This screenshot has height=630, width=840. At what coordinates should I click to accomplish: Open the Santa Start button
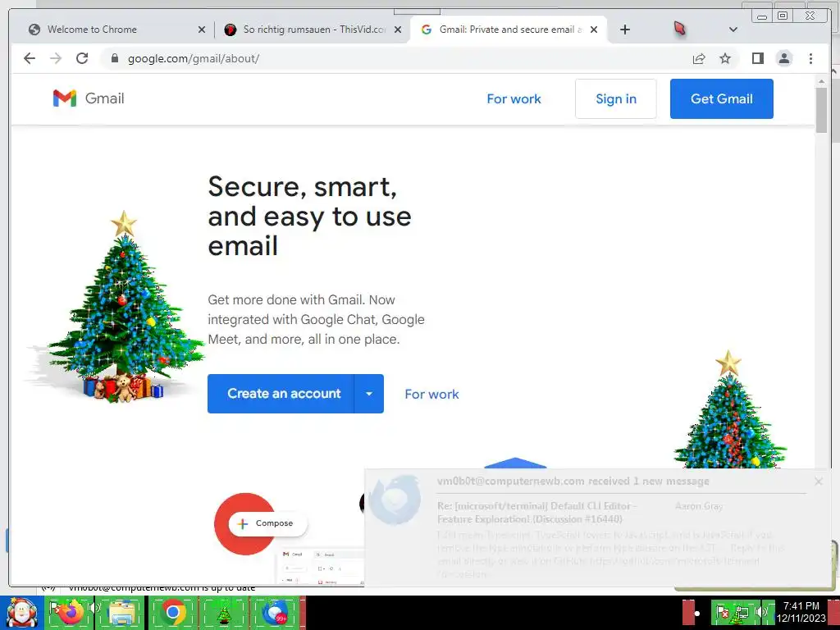(x=21, y=613)
